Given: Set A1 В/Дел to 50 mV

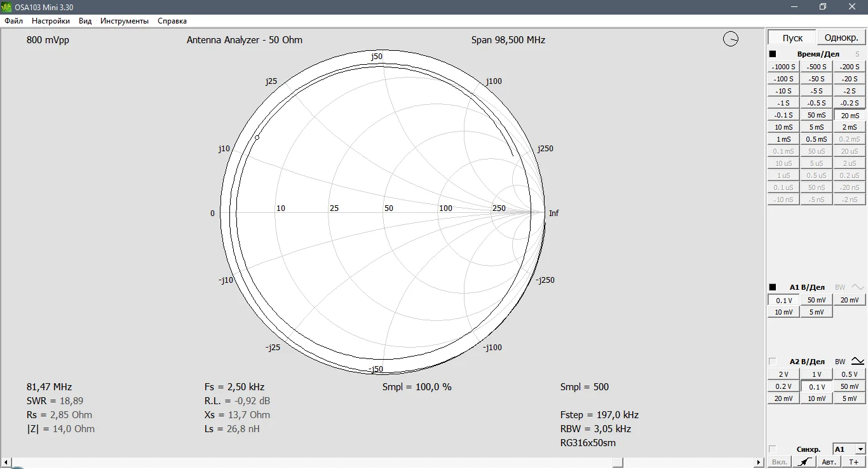Looking at the screenshot, I should click(817, 300).
